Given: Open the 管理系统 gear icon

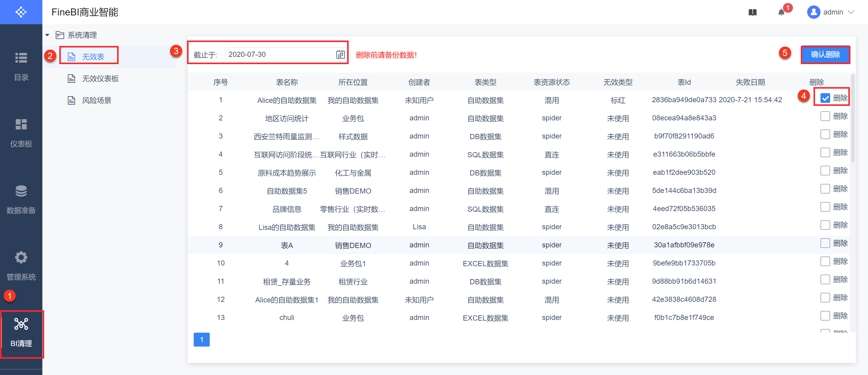Looking at the screenshot, I should pyautogui.click(x=21, y=258).
